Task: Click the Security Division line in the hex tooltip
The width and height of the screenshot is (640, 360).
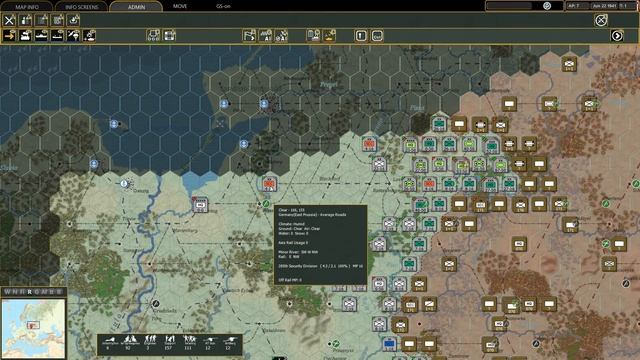Action: point(320,266)
